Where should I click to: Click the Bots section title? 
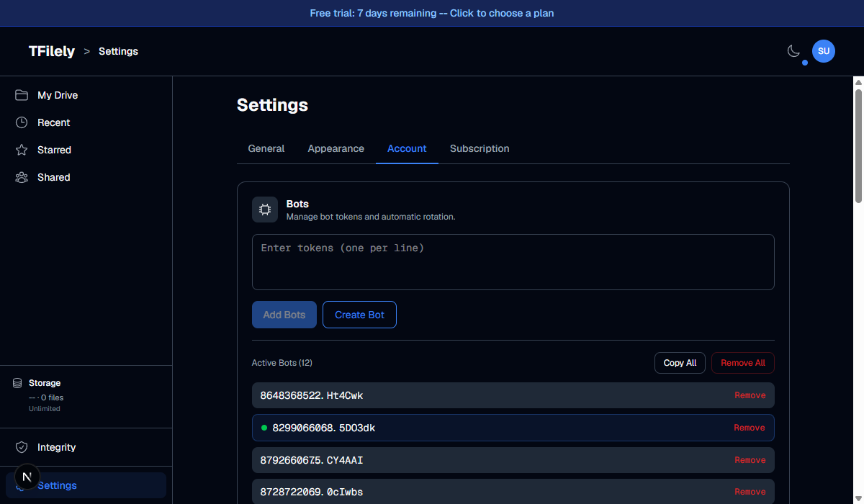(x=297, y=204)
